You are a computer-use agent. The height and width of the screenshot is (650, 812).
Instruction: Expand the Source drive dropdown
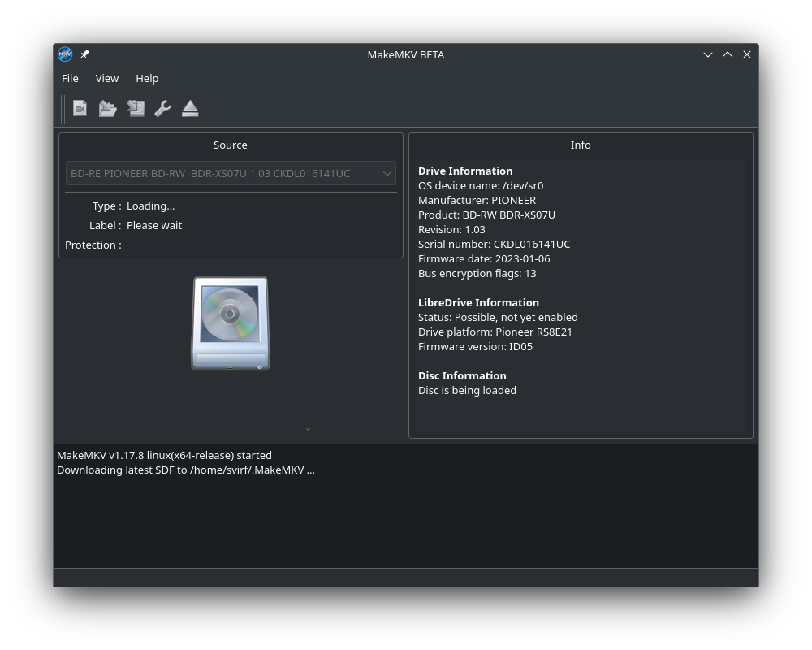click(231, 174)
